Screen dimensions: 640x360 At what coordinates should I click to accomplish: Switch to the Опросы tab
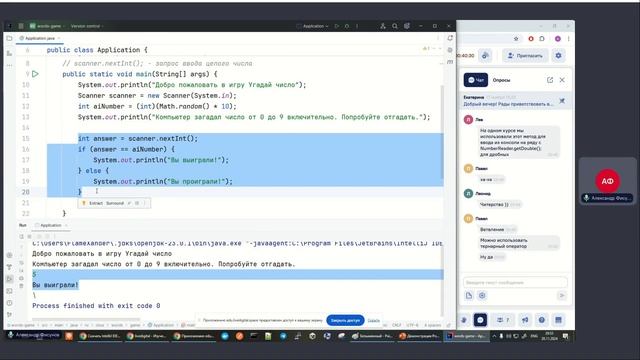(x=501, y=80)
